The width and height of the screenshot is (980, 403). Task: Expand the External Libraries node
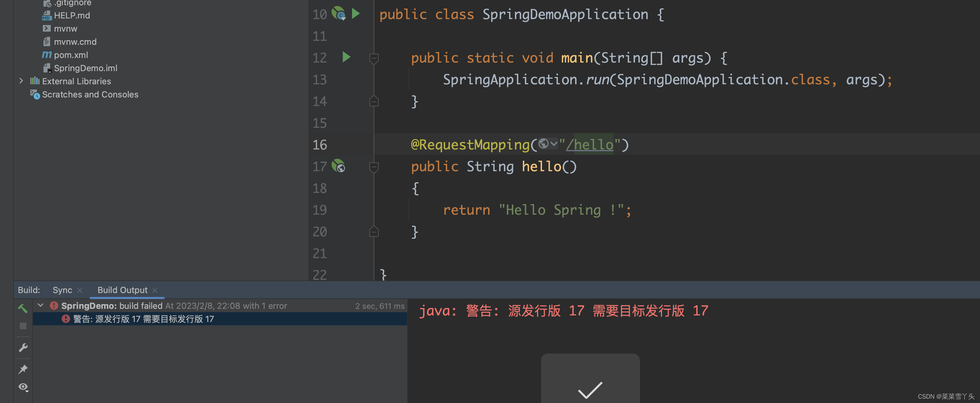point(21,81)
